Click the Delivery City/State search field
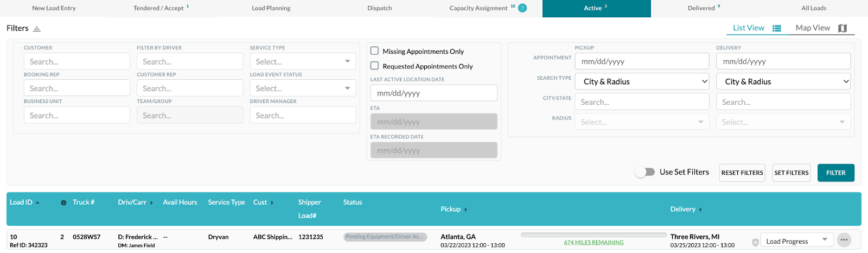 tap(783, 102)
